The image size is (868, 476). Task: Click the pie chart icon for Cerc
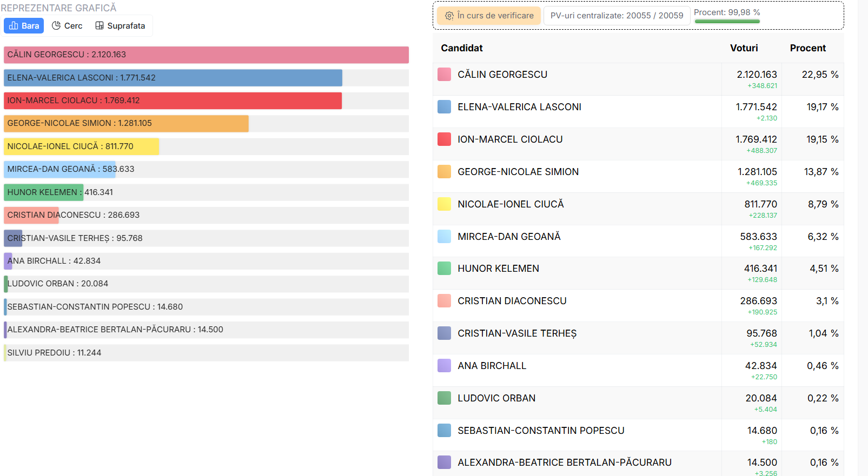tap(56, 26)
